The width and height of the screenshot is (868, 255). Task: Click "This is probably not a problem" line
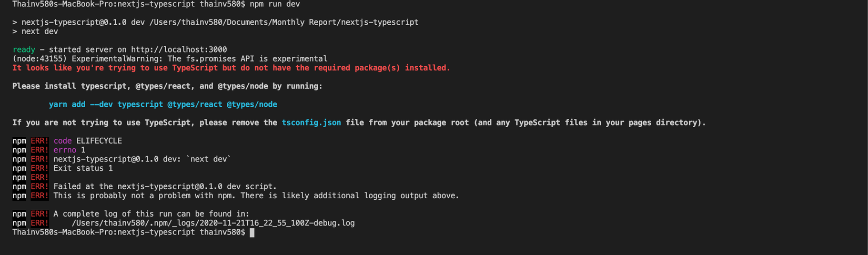pyautogui.click(x=256, y=196)
